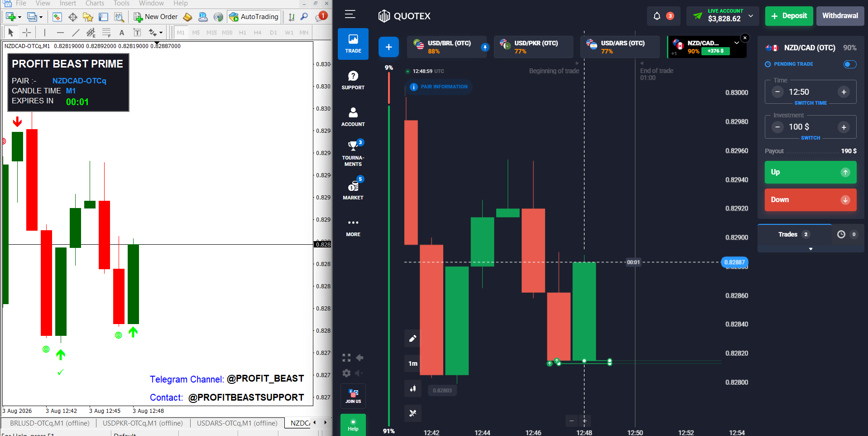The height and width of the screenshot is (436, 868).
Task: Select the trendline drawing tool
Action: click(76, 32)
